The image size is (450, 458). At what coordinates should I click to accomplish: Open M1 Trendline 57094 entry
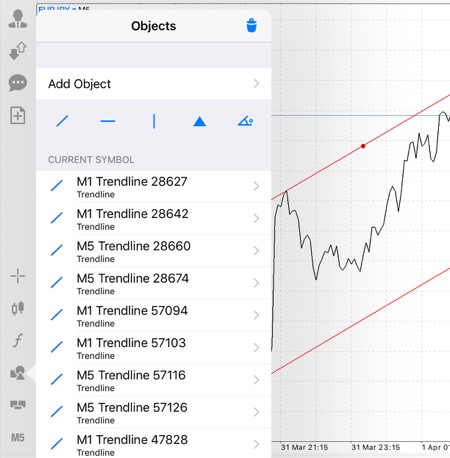[x=154, y=316]
